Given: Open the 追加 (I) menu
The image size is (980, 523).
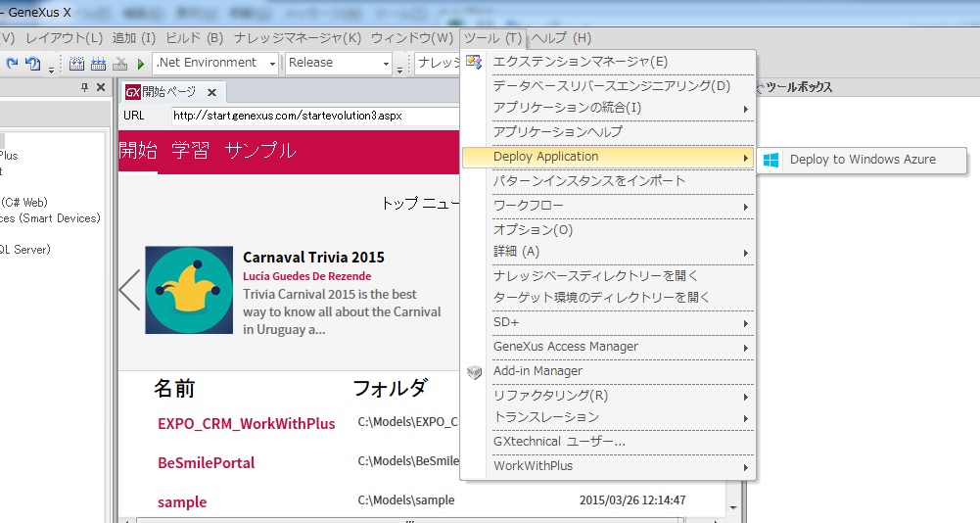Looking at the screenshot, I should coord(134,38).
